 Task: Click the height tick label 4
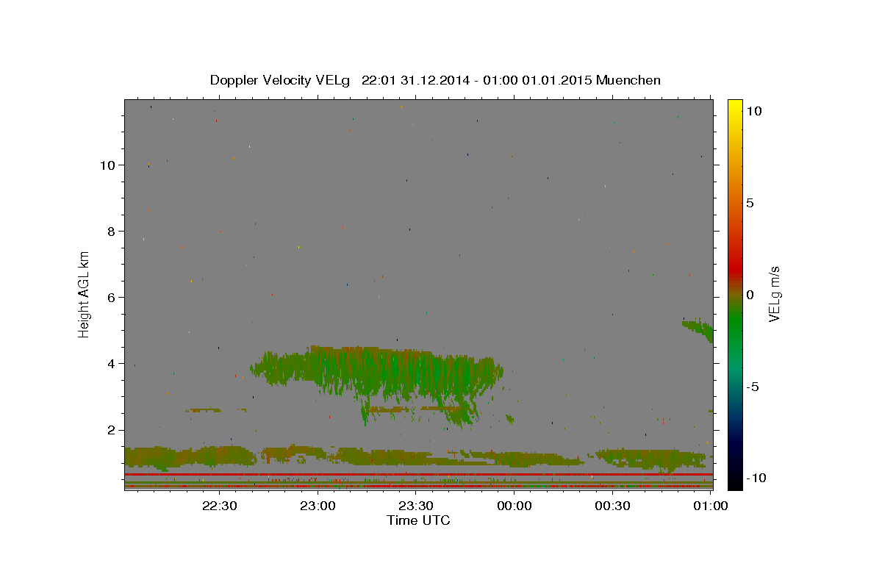pos(111,364)
